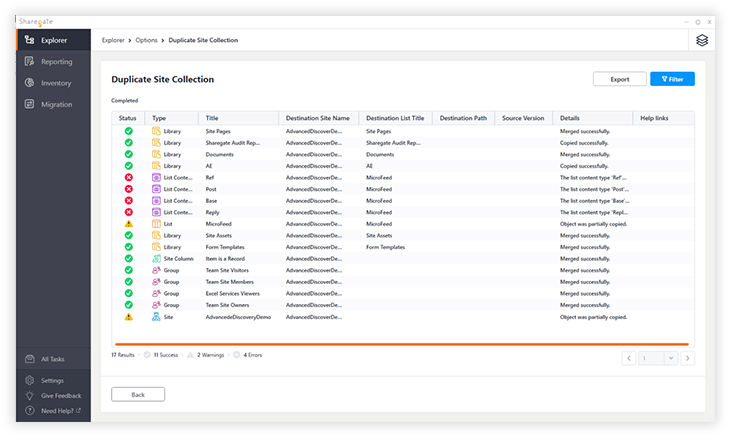Click the Site Column icon for Item is a Record
Screen dimensions: 730x437
pyautogui.click(x=156, y=259)
